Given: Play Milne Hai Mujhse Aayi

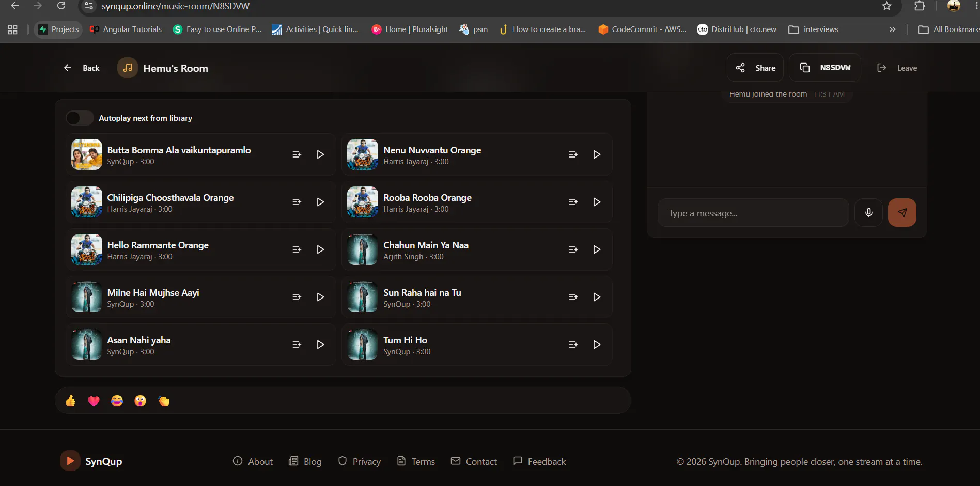Looking at the screenshot, I should point(320,297).
